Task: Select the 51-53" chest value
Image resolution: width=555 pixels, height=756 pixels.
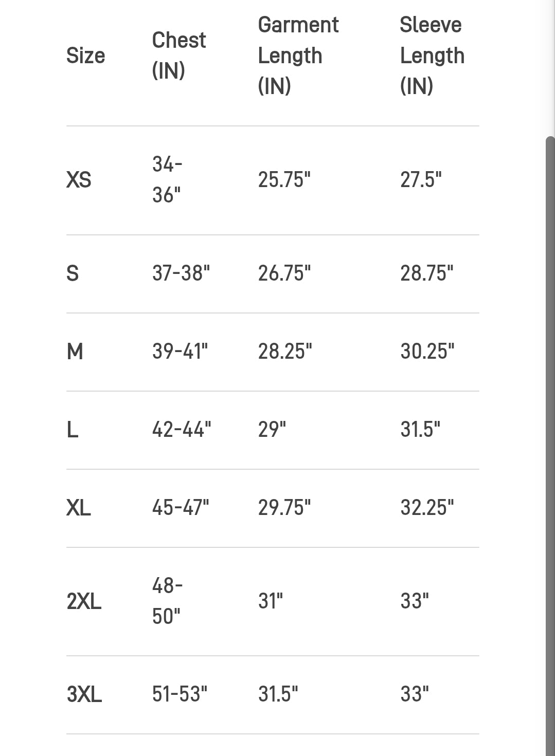Action: tap(180, 694)
